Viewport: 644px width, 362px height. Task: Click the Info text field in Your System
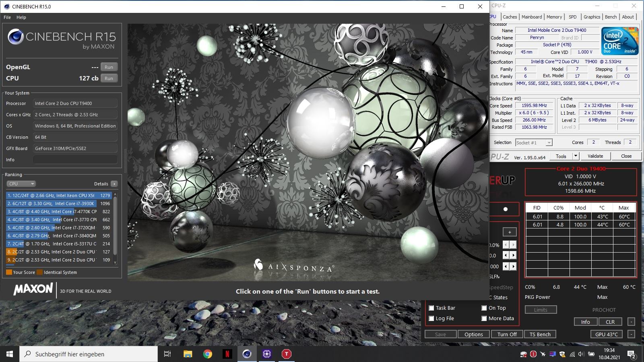coord(75,160)
